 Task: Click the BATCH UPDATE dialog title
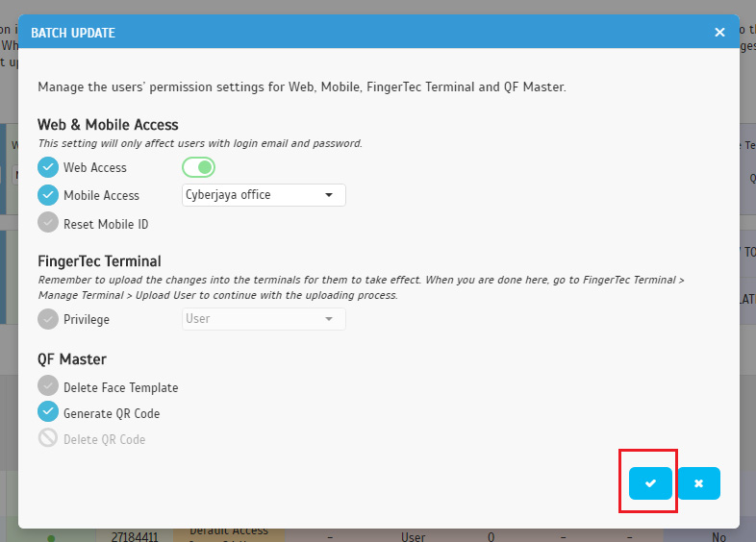coord(73,33)
